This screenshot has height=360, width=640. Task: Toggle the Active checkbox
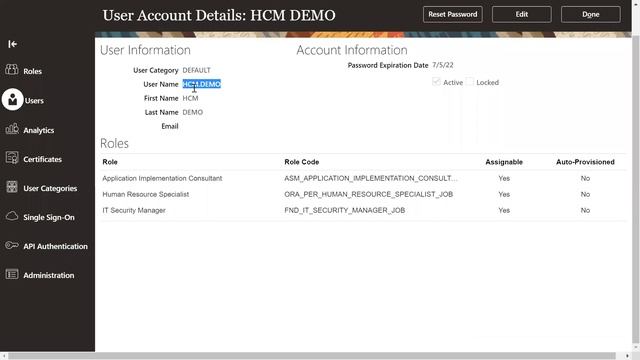436,82
